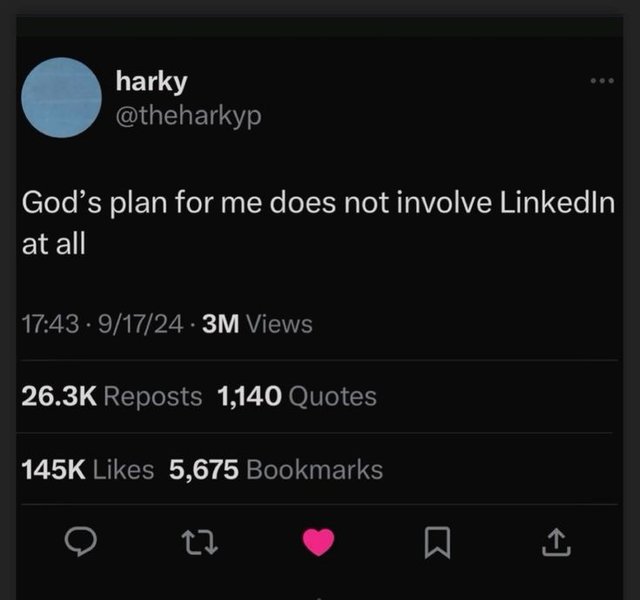Toggle the bookmark icon on this tweet
This screenshot has height=600, width=640.
click(x=435, y=543)
